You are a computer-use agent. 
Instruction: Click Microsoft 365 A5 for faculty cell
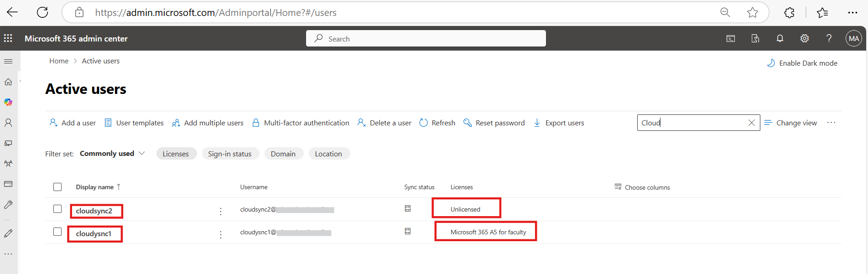pyautogui.click(x=489, y=232)
